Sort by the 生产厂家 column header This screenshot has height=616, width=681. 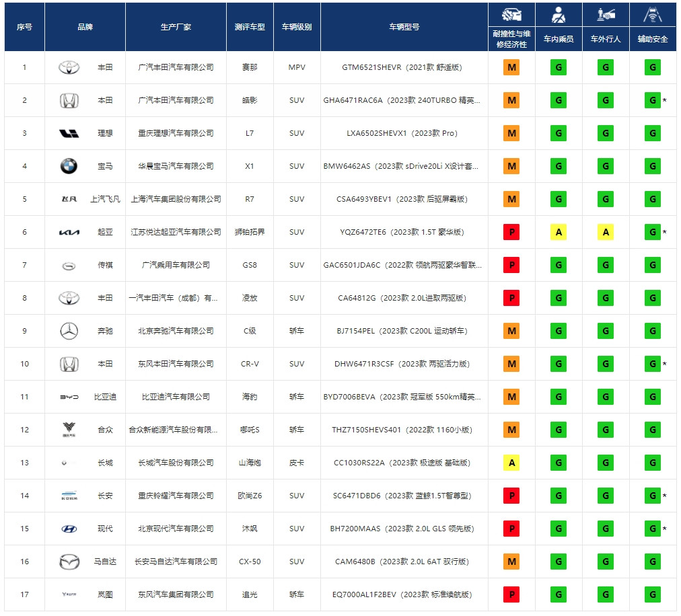[176, 27]
